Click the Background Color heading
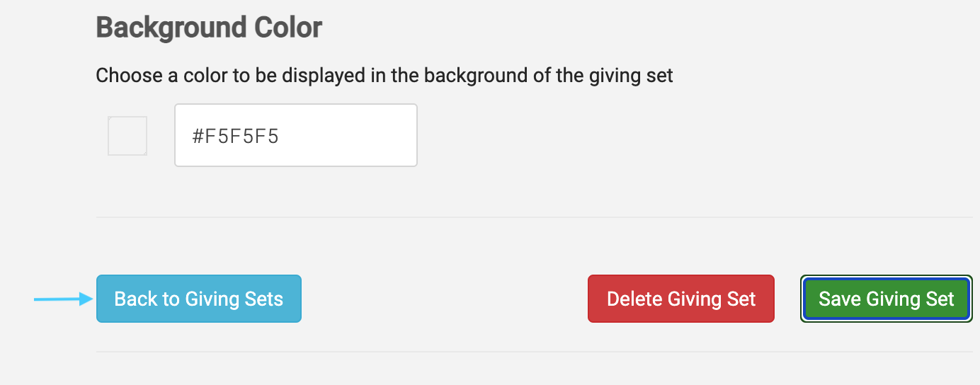Viewport: 980px width, 385px height. coord(209,28)
